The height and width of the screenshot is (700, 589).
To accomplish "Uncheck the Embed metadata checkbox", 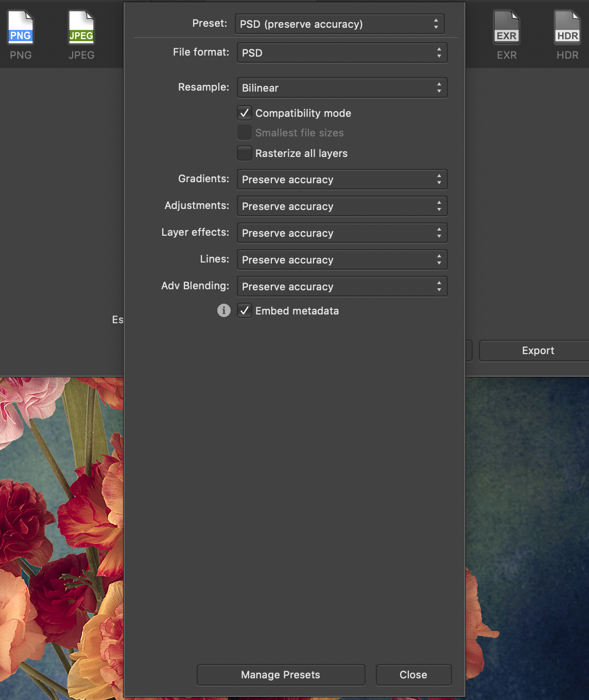I will point(245,310).
